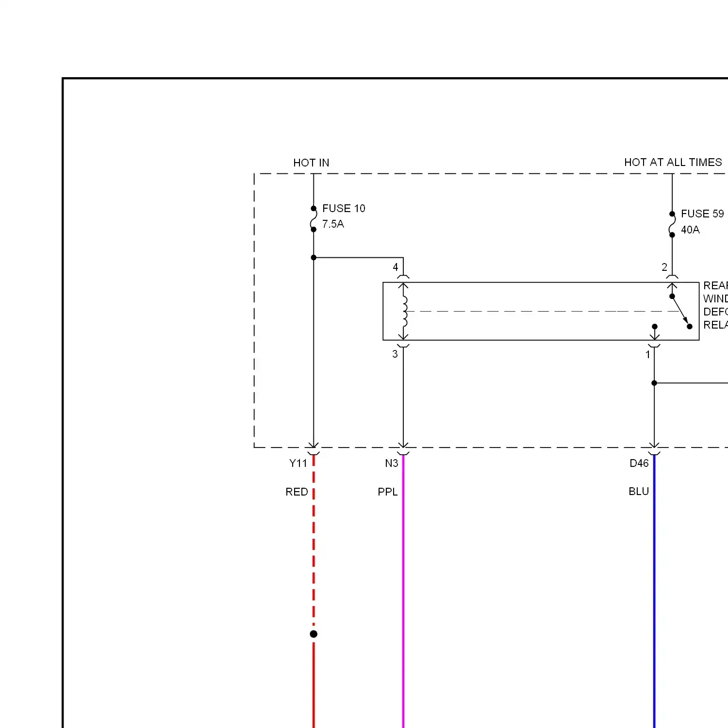This screenshot has height=728, width=728.
Task: Click the relay coil symbol
Action: (x=404, y=311)
